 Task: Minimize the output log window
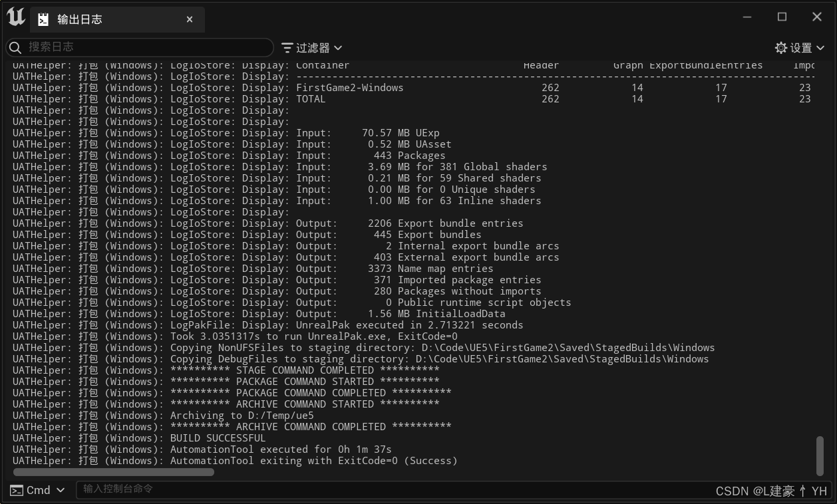tap(747, 17)
